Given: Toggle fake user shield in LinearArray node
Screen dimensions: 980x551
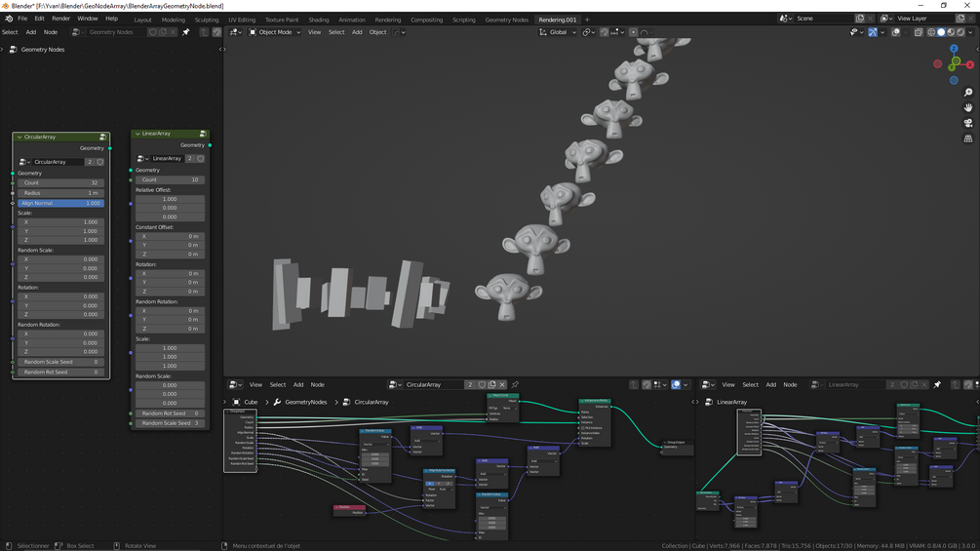Looking at the screenshot, I should click(x=200, y=159).
